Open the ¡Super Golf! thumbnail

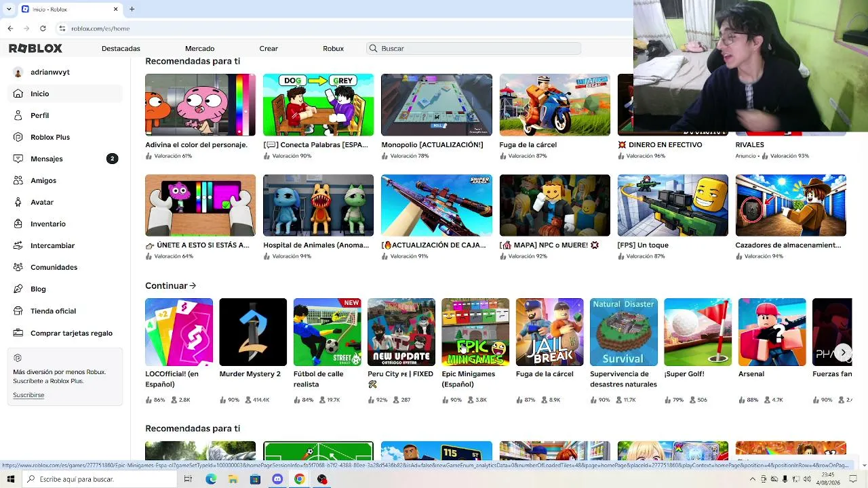[698, 332]
